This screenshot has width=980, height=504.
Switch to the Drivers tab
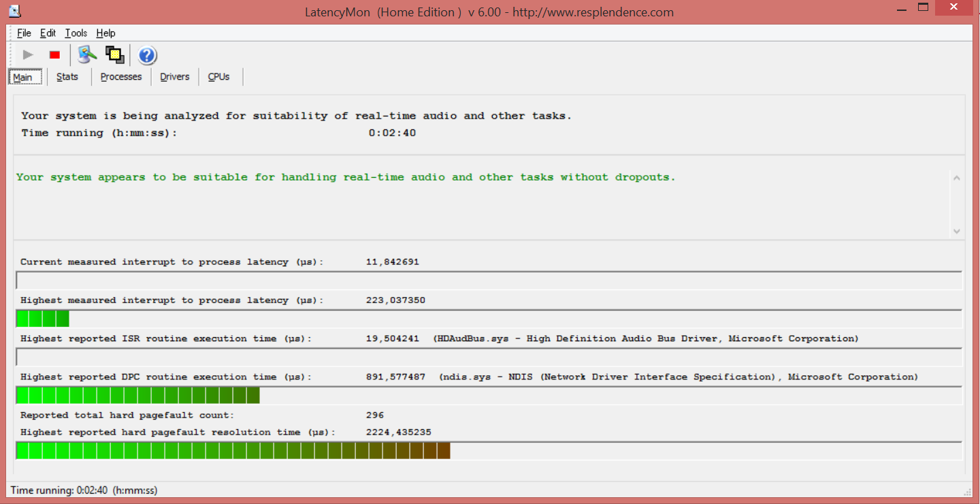click(175, 77)
